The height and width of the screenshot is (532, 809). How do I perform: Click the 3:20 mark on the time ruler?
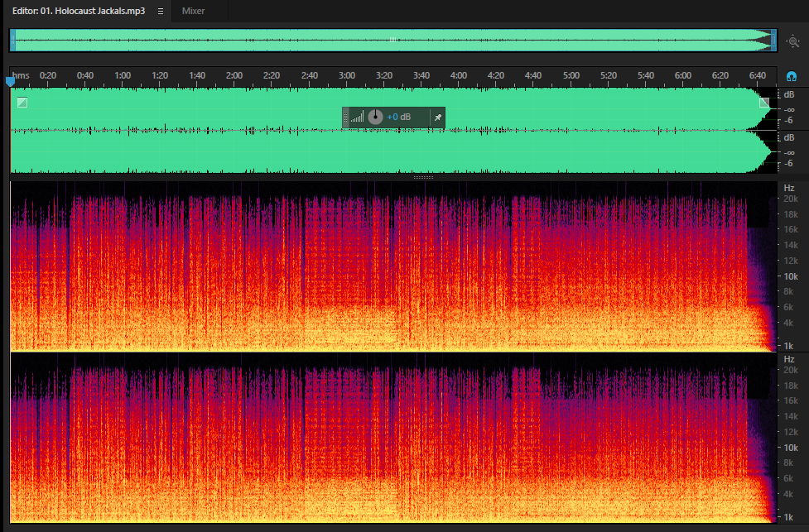pos(384,75)
